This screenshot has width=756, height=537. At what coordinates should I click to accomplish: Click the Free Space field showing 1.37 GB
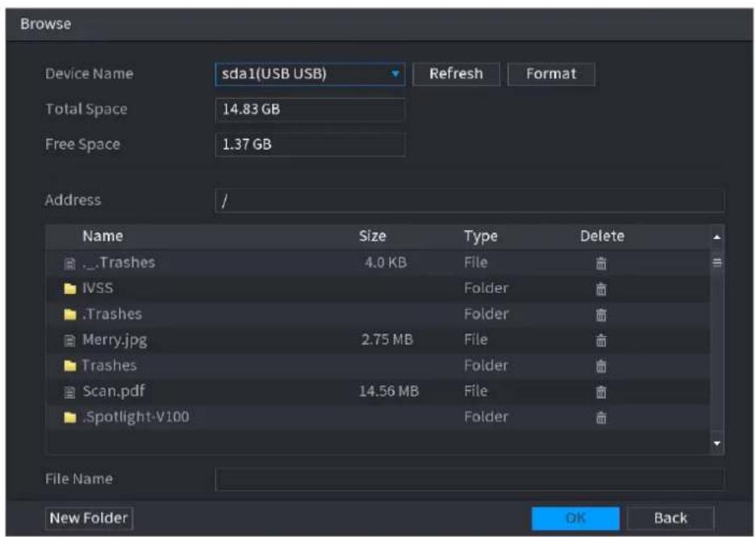(x=310, y=145)
